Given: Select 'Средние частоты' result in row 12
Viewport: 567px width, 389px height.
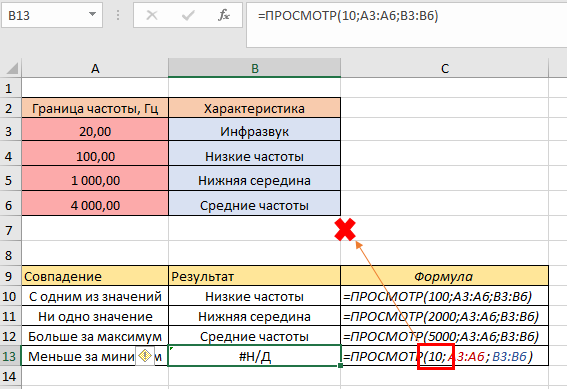Looking at the screenshot, I should click(255, 336).
